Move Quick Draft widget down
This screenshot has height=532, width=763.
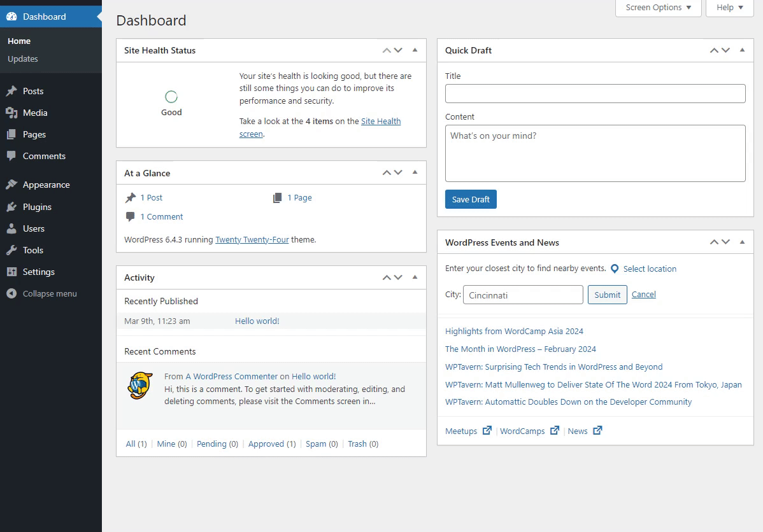(725, 50)
